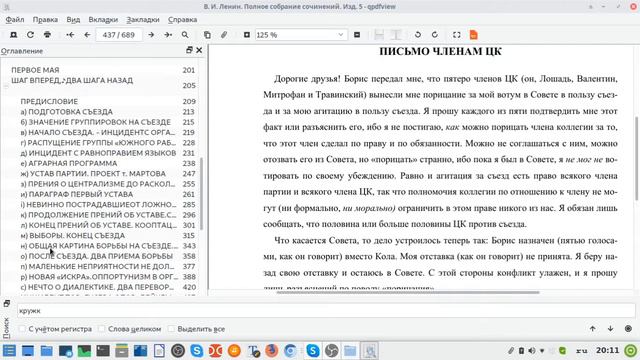
Task: Click the zoom-in icon left of scale box
Action: coord(247,35)
